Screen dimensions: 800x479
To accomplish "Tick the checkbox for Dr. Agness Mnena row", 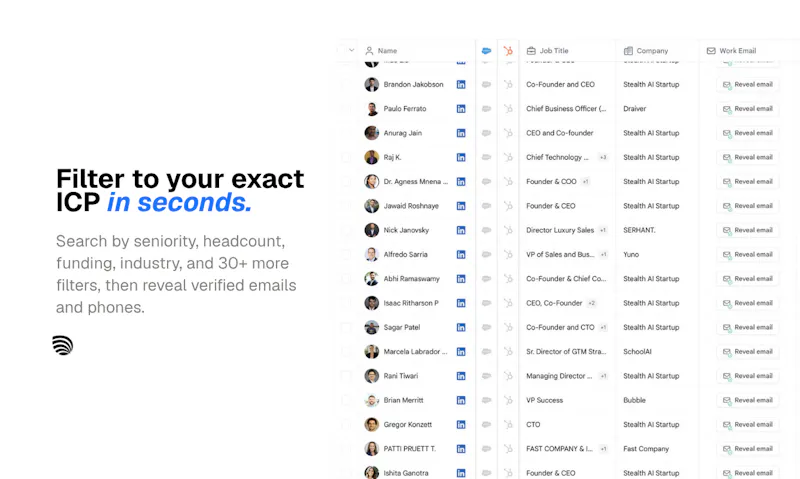I will point(346,182).
